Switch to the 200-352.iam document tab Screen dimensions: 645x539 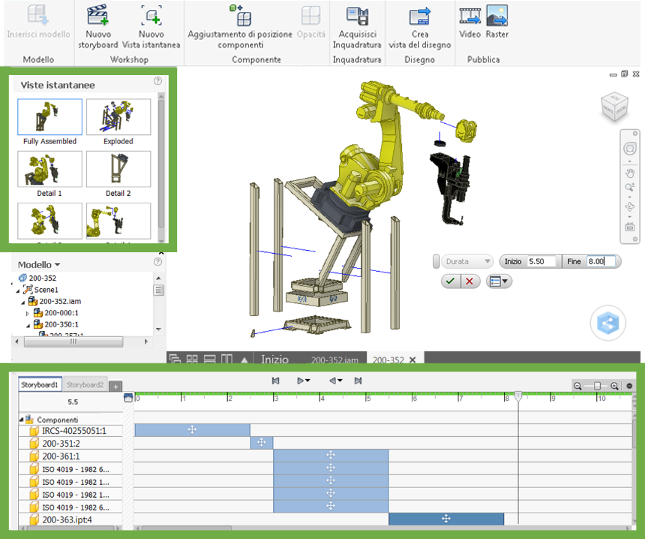334,360
